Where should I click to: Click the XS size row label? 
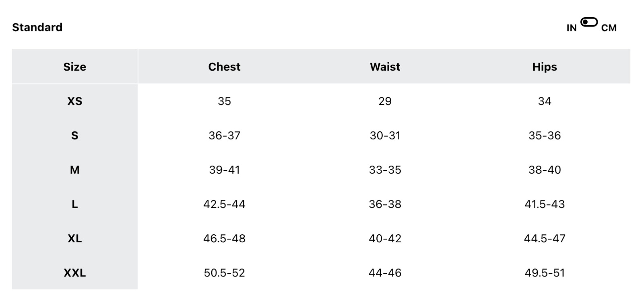pyautogui.click(x=74, y=101)
